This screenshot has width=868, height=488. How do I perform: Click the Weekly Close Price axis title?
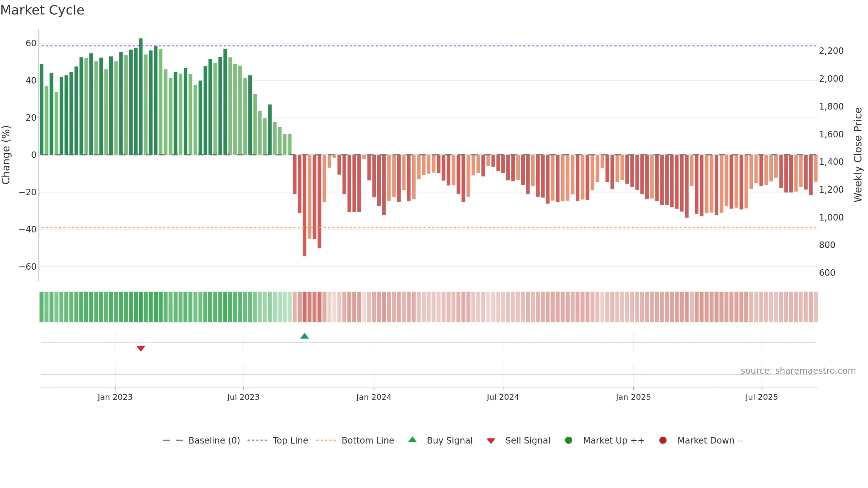pyautogui.click(x=858, y=155)
